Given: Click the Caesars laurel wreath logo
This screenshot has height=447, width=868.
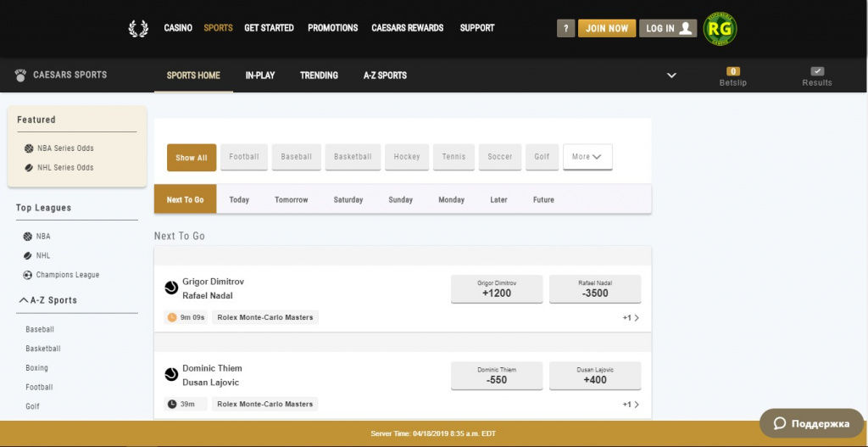Looking at the screenshot, I should click(x=138, y=28).
